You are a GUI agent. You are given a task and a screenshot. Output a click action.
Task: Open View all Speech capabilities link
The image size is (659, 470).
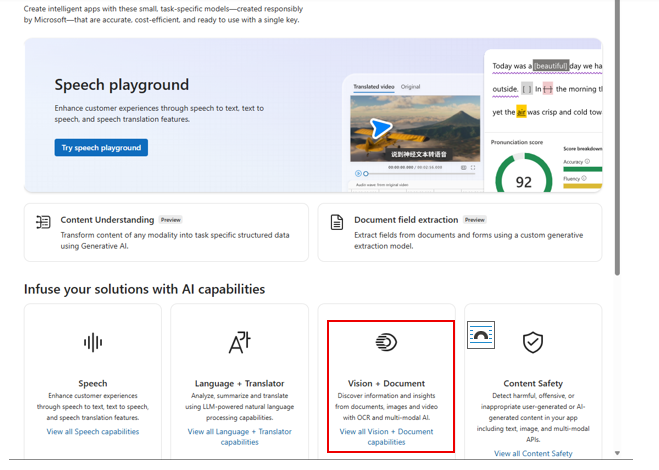(x=92, y=431)
